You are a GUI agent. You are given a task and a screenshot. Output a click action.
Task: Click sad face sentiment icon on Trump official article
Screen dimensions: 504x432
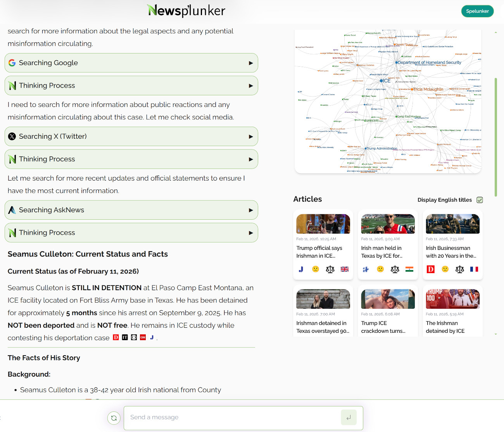coord(316,269)
